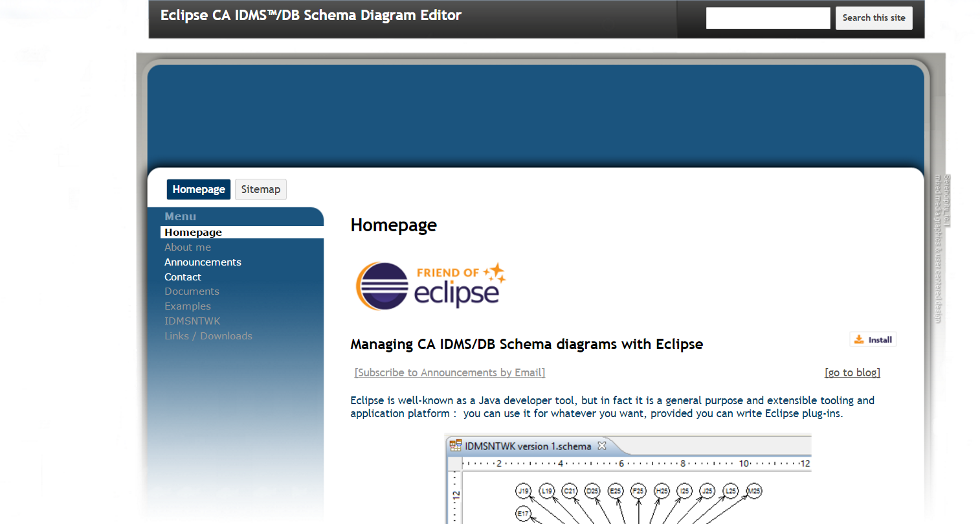Click the Homepage page heading

pos(394,225)
